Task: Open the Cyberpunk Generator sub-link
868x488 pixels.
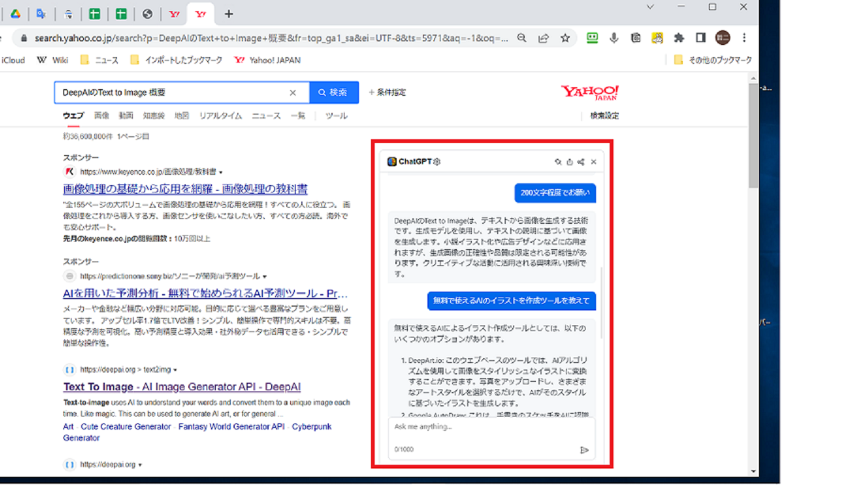Action: [197, 432]
